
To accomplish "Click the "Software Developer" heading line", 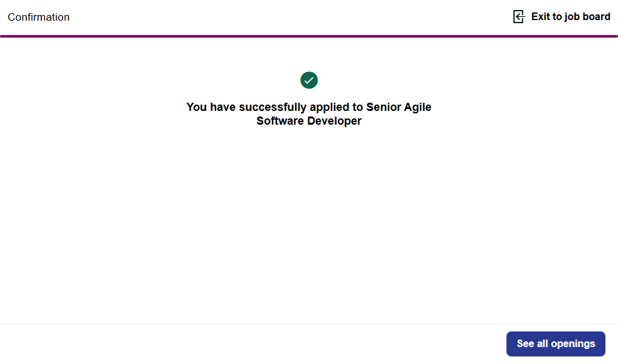I will pos(309,121).
